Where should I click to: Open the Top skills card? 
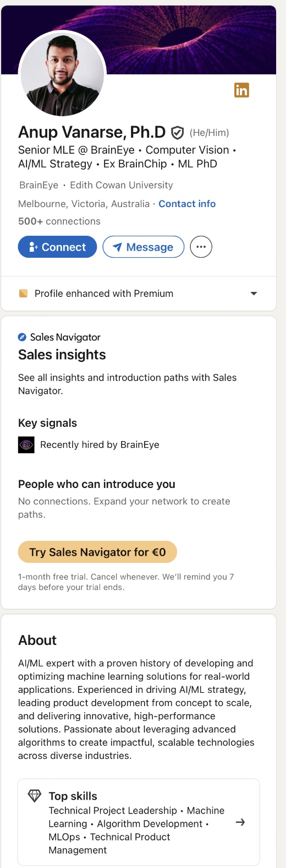(139, 822)
